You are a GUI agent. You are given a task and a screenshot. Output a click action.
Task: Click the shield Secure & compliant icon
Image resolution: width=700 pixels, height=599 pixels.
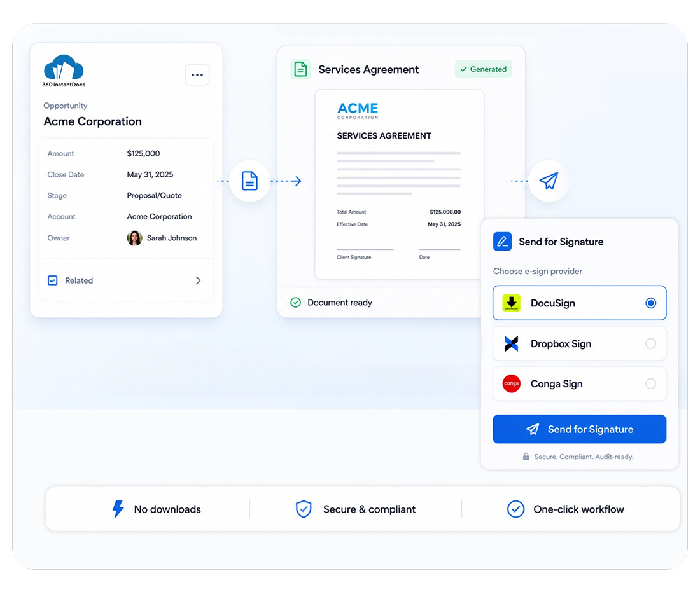click(x=304, y=509)
